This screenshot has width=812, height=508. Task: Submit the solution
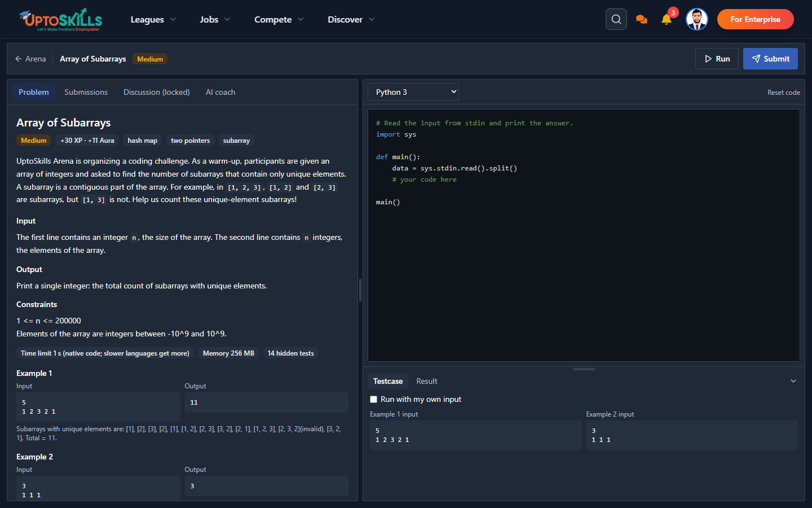[770, 59]
